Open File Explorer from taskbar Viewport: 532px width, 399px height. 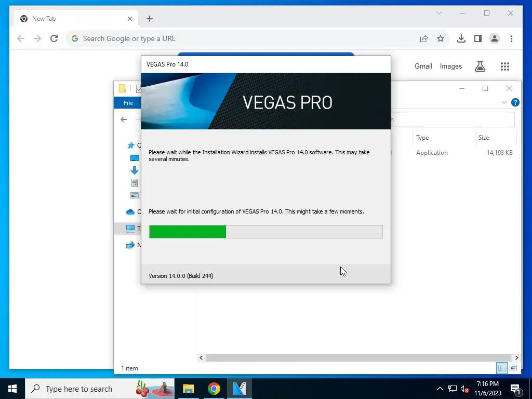tap(188, 389)
